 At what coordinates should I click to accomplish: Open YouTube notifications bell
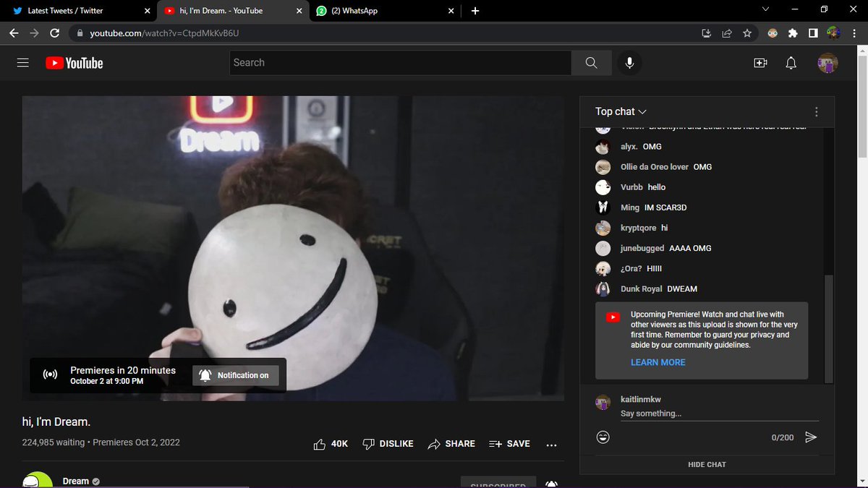(x=791, y=63)
